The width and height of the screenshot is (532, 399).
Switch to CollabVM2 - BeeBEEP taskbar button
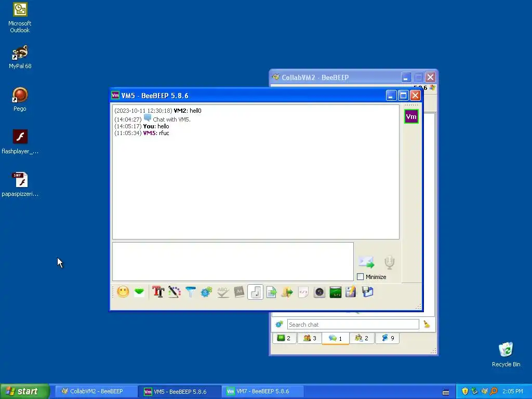96,391
